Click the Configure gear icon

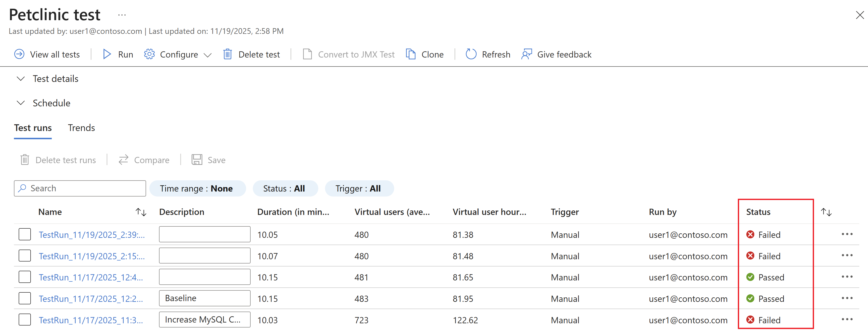click(x=149, y=54)
